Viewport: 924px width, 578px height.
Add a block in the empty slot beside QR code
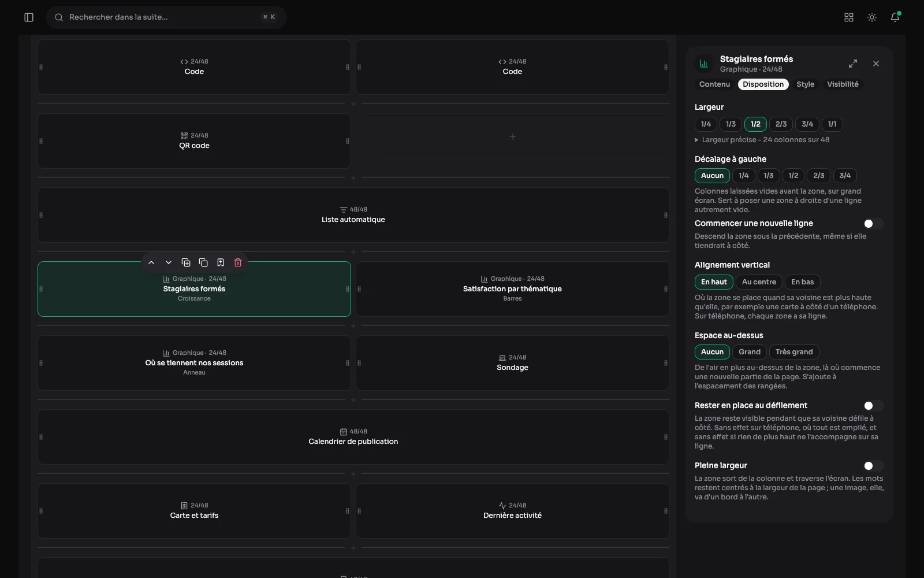pos(513,136)
